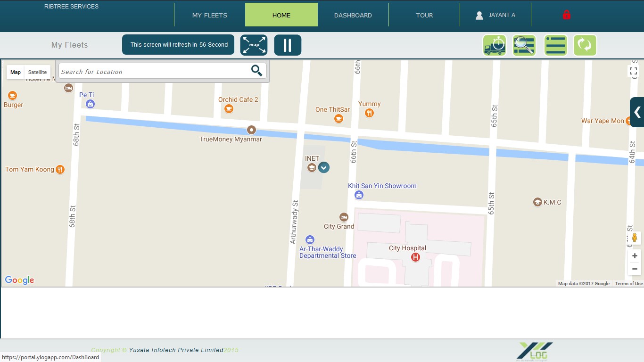Screen dimensions: 644x362
Task: Click the Tom Yam Koong restaurant marker
Action: pos(60,169)
